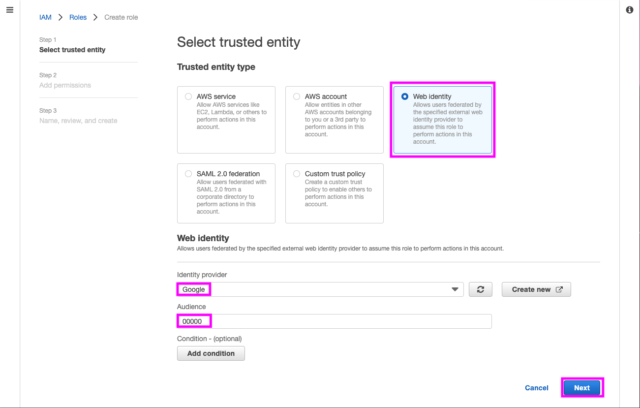Click the Create new provider button
The width and height of the screenshot is (640, 408).
[x=536, y=289]
